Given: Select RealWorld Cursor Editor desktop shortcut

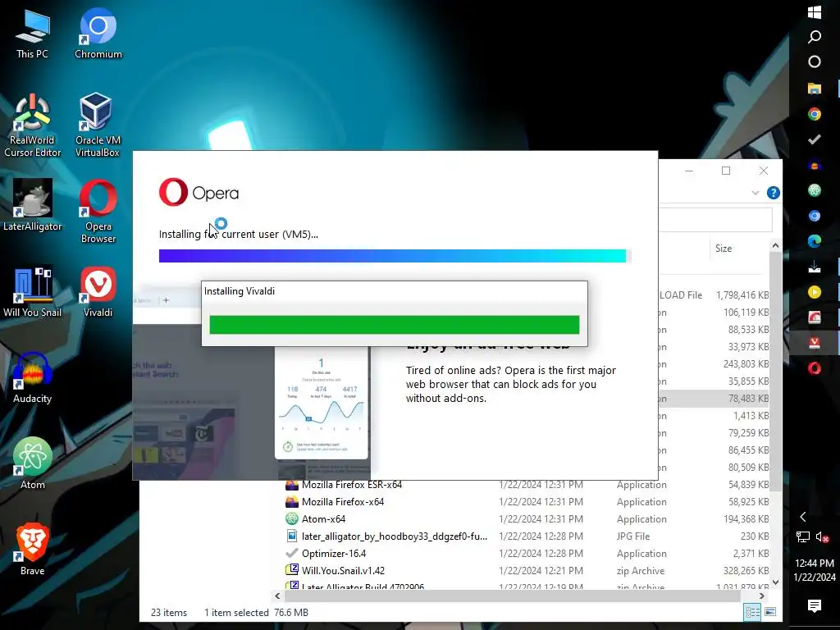Looking at the screenshot, I should 32,126.
